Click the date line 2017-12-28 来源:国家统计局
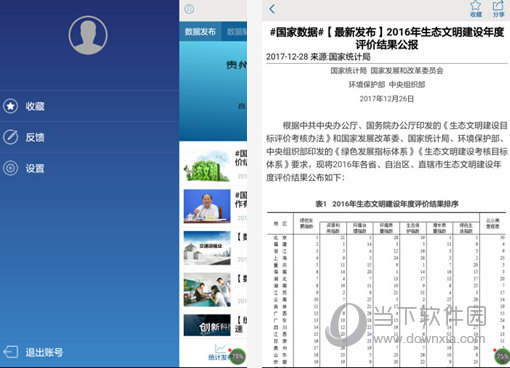 point(318,57)
